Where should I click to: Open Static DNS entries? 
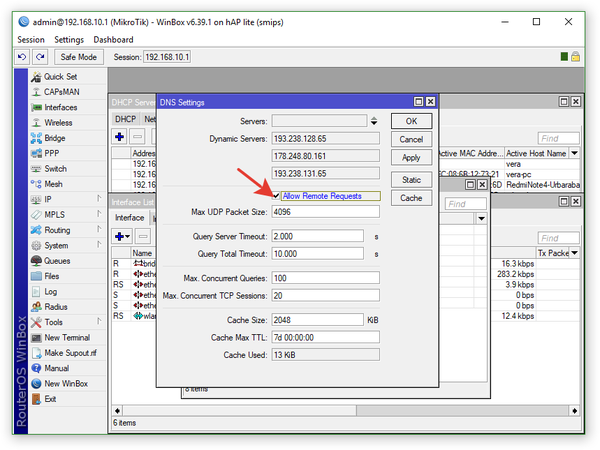tap(411, 180)
